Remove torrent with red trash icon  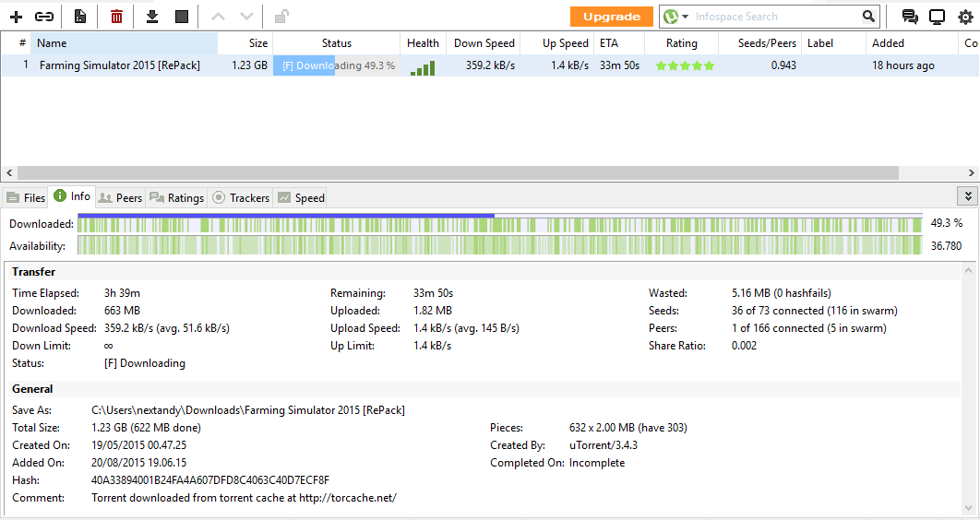click(116, 17)
